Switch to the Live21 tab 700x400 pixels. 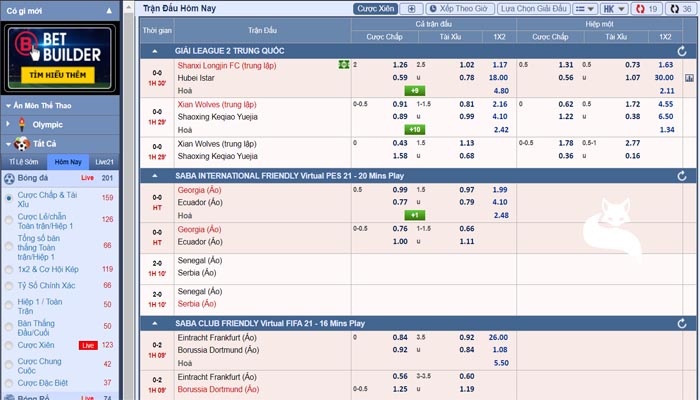(x=104, y=162)
